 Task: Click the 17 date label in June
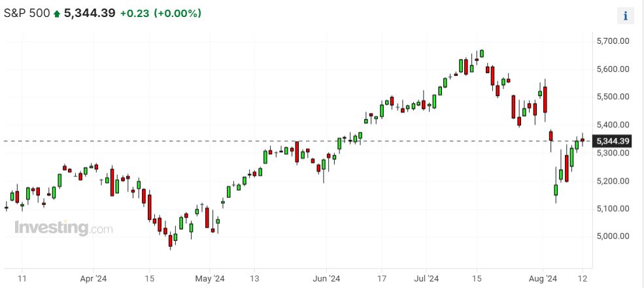pos(382,278)
